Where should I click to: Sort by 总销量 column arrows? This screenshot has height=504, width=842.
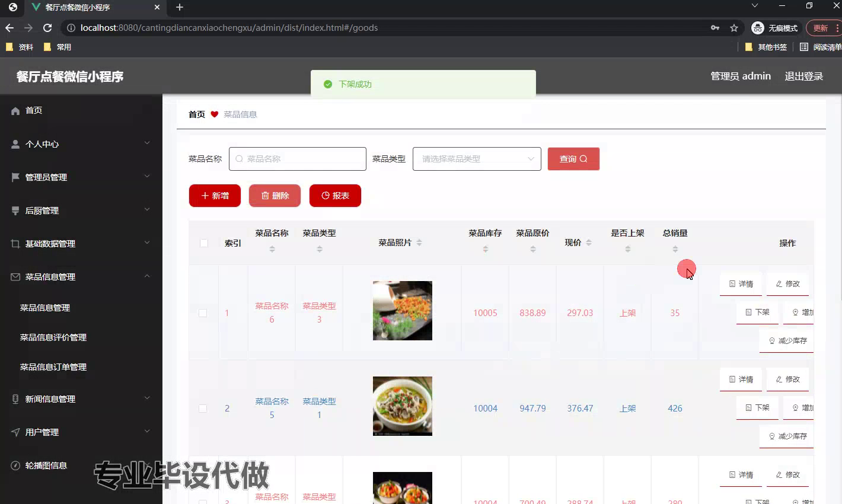[675, 249]
